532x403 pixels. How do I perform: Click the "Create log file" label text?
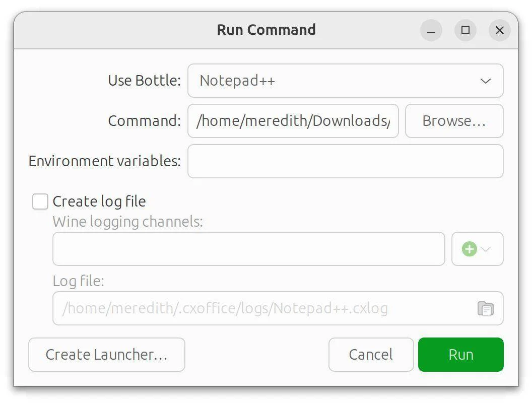tap(99, 201)
